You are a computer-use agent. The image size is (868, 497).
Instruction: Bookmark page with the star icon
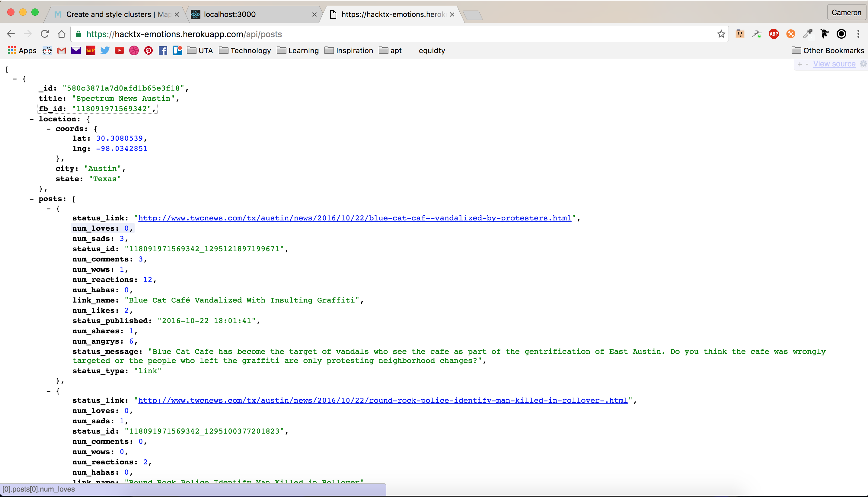(721, 34)
